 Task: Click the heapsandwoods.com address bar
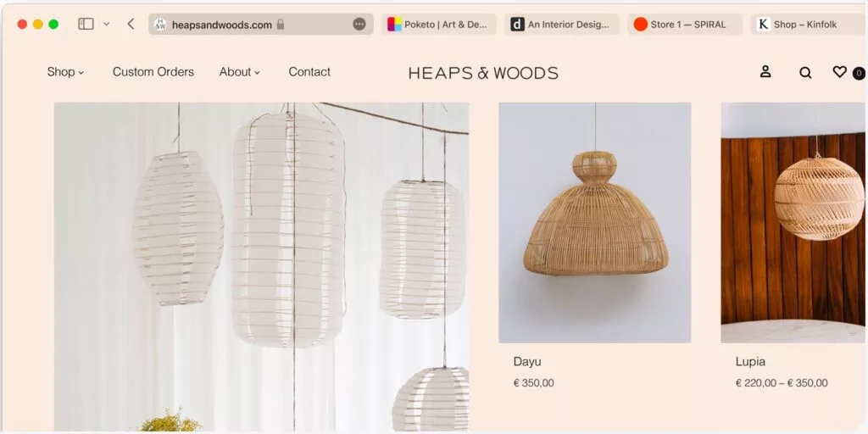pyautogui.click(x=221, y=25)
